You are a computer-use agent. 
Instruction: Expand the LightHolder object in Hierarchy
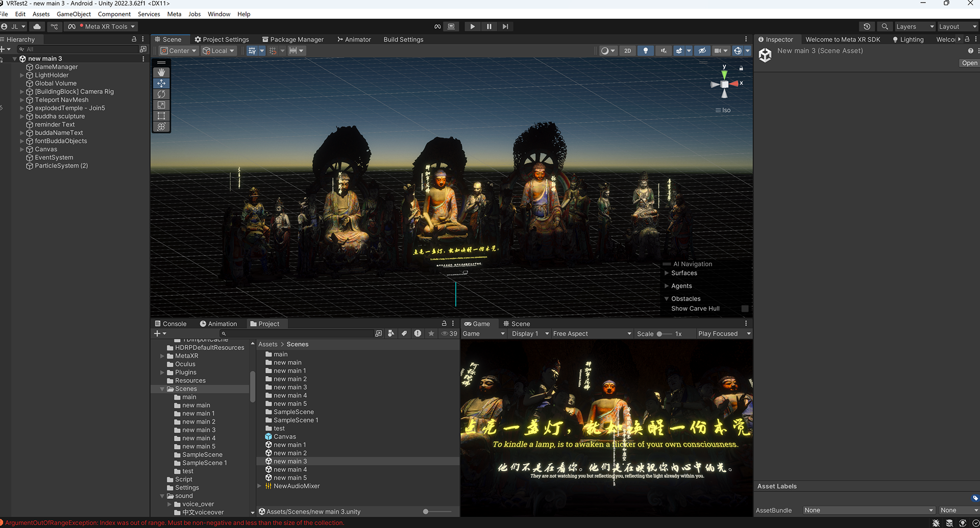tap(22, 75)
